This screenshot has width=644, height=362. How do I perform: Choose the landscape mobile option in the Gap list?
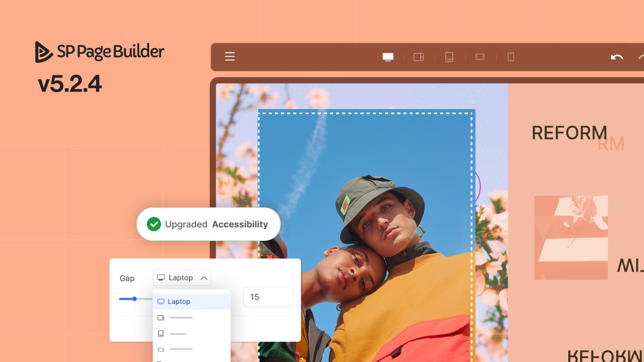(x=192, y=349)
